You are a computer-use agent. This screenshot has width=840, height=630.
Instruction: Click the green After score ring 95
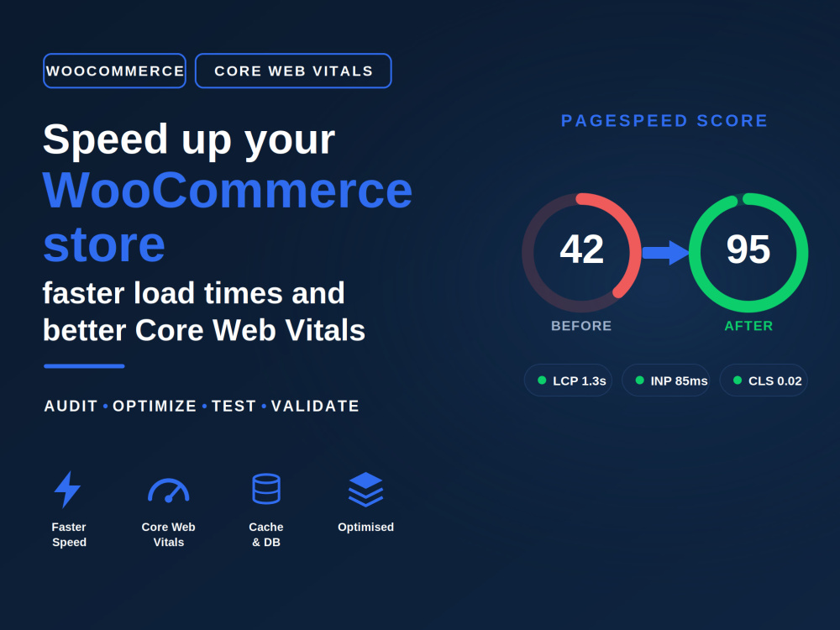coord(748,252)
